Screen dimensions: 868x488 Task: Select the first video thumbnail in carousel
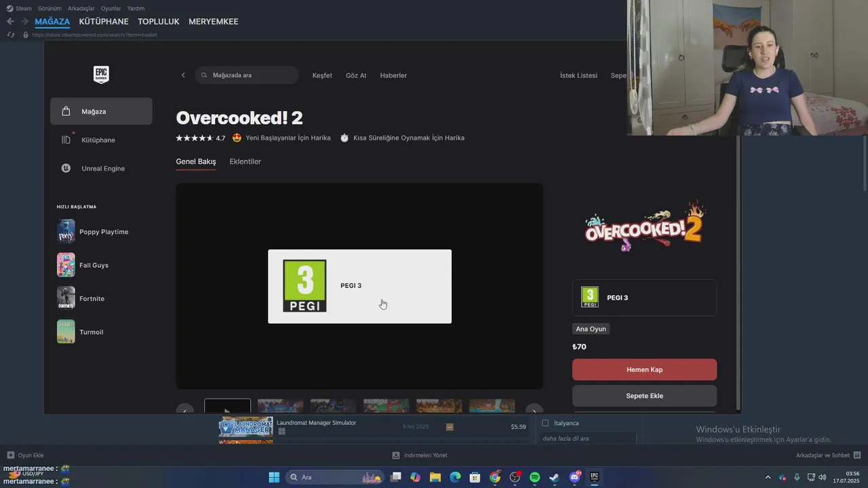227,406
